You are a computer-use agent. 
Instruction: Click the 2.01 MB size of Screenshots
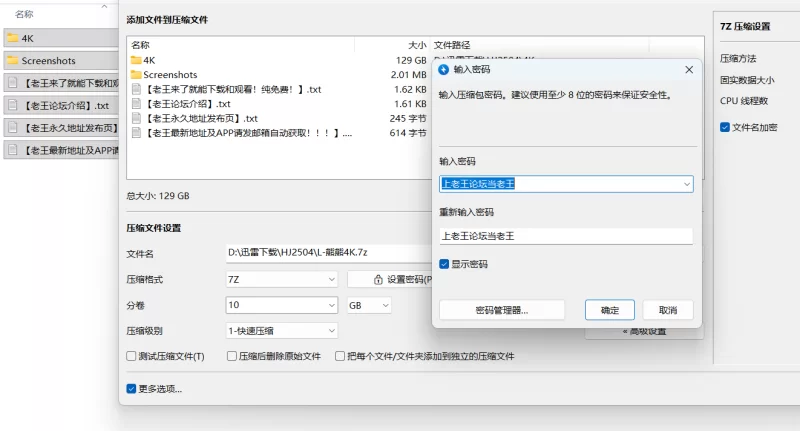[x=409, y=74]
